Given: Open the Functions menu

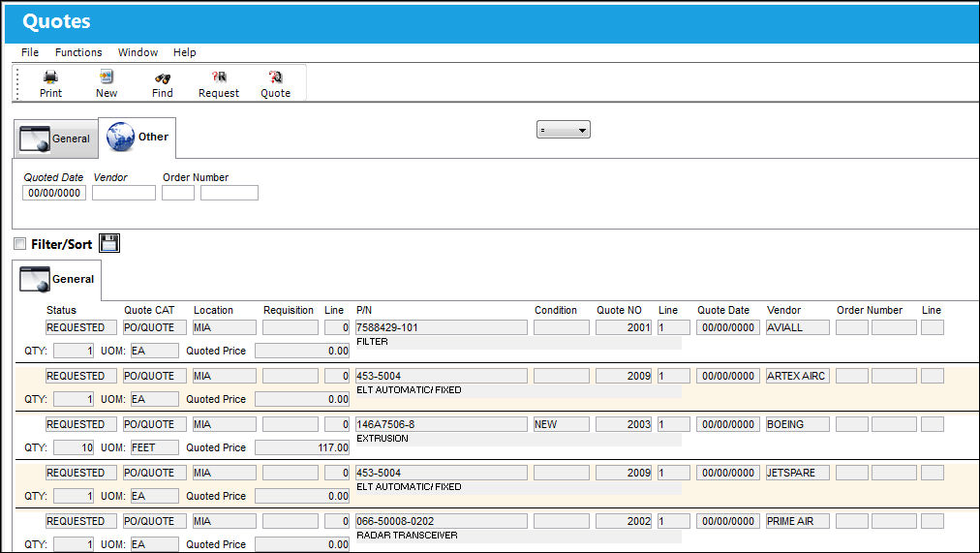Looking at the screenshot, I should [78, 52].
